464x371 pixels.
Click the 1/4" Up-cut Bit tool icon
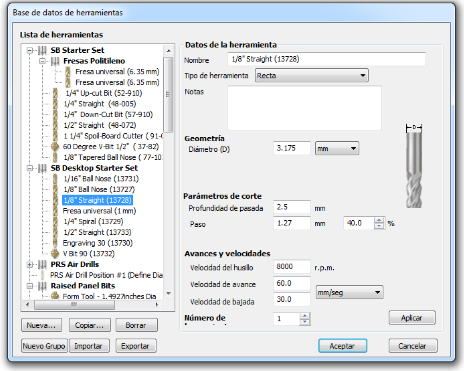click(55, 93)
